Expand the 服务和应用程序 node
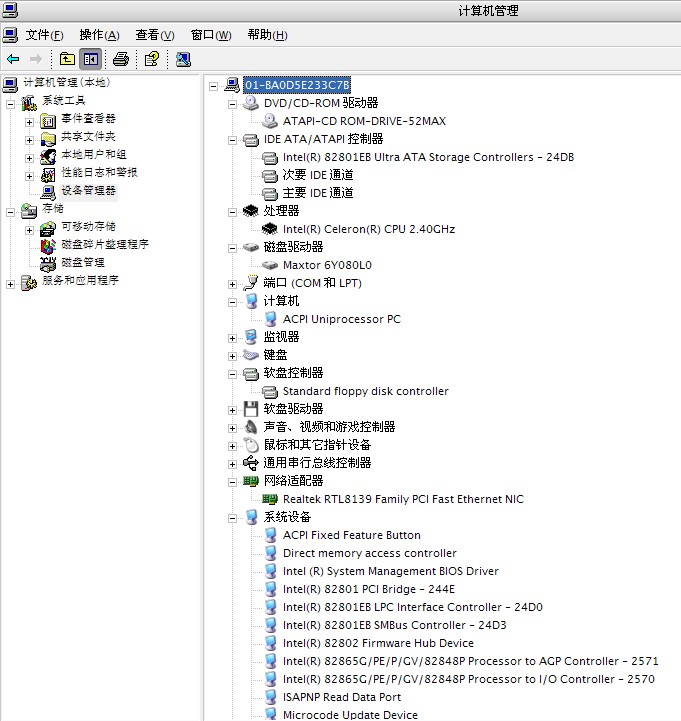Screen dimensions: 681x721 coord(11,283)
